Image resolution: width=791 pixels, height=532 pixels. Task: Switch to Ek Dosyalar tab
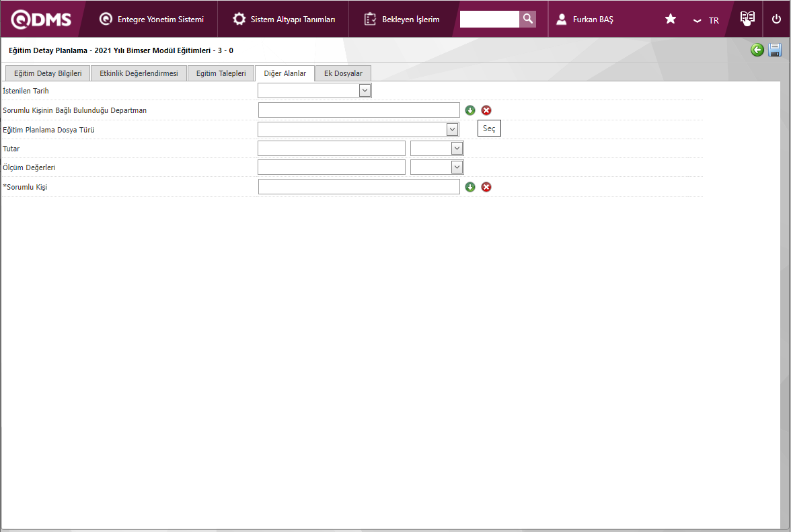click(343, 74)
